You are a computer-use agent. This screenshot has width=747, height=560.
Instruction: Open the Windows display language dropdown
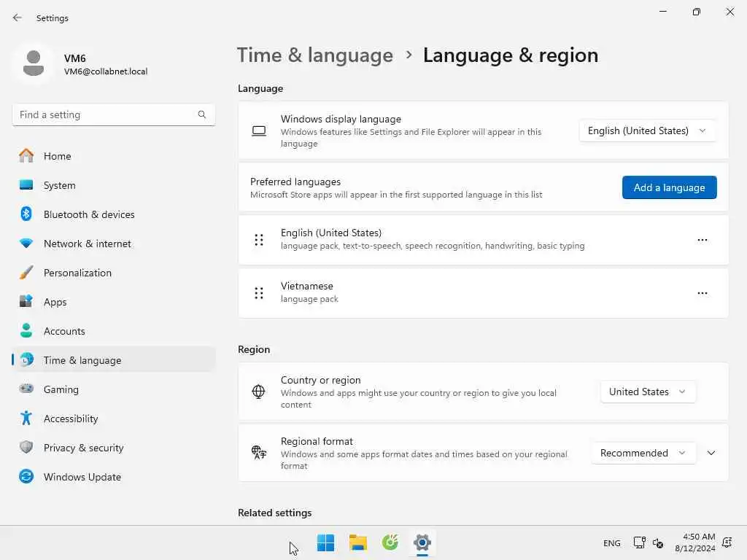[647, 131]
